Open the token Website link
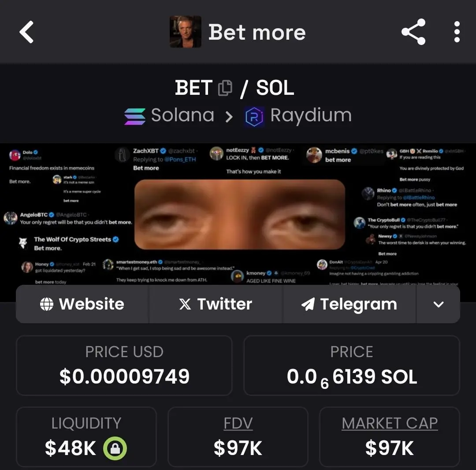 (x=82, y=304)
